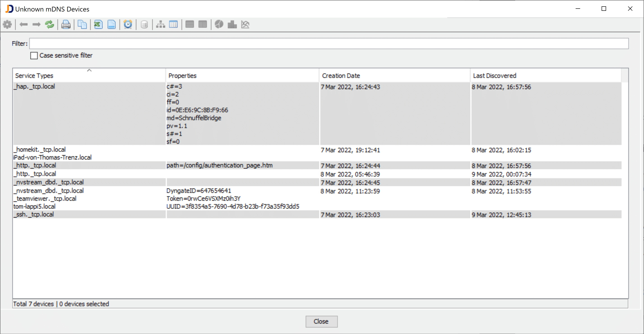Export the device list to Excel

98,24
